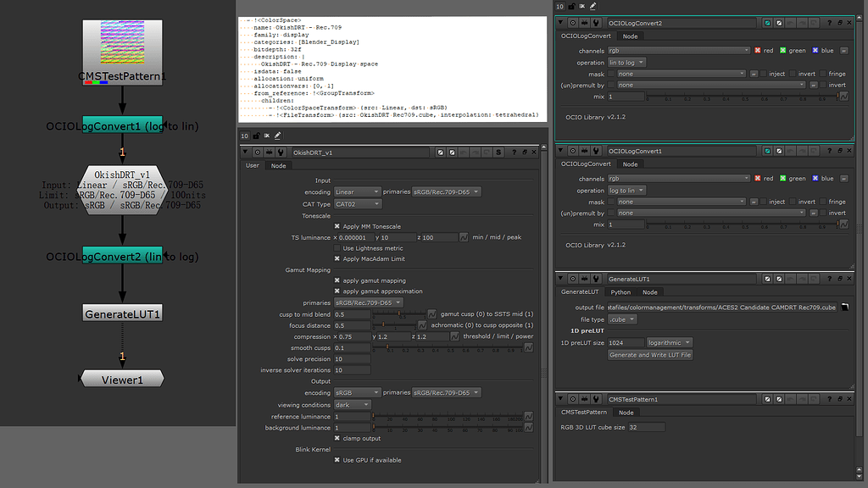Click the pencil edit icon in properties bin header

(x=593, y=6)
